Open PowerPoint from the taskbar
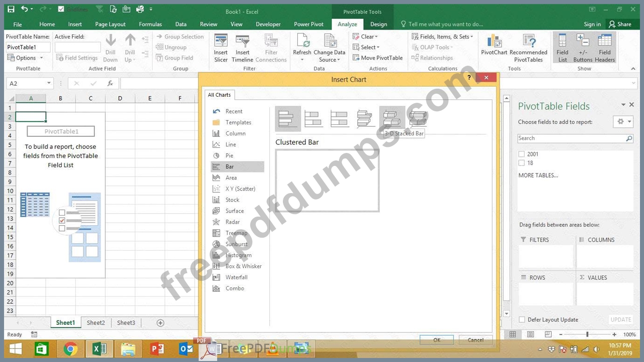This screenshot has height=362, width=644. (157, 348)
